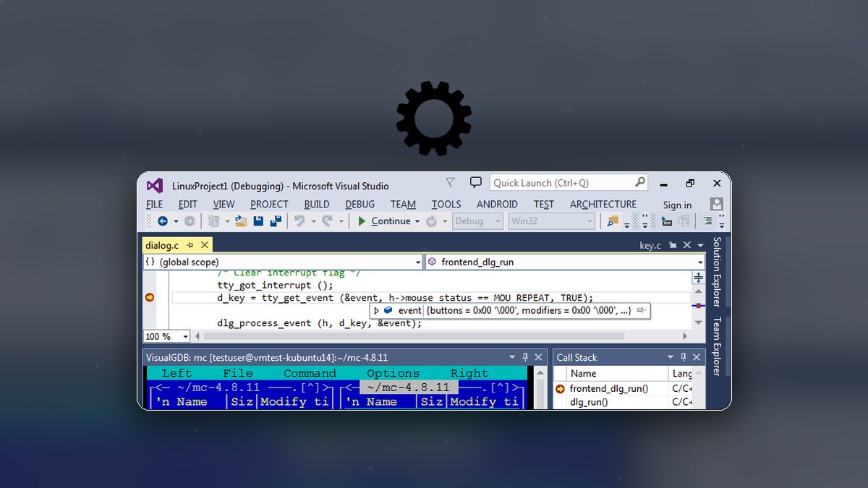Click the editor horizontal scrollbar track
The width and height of the screenshot is (868, 488).
tap(443, 336)
